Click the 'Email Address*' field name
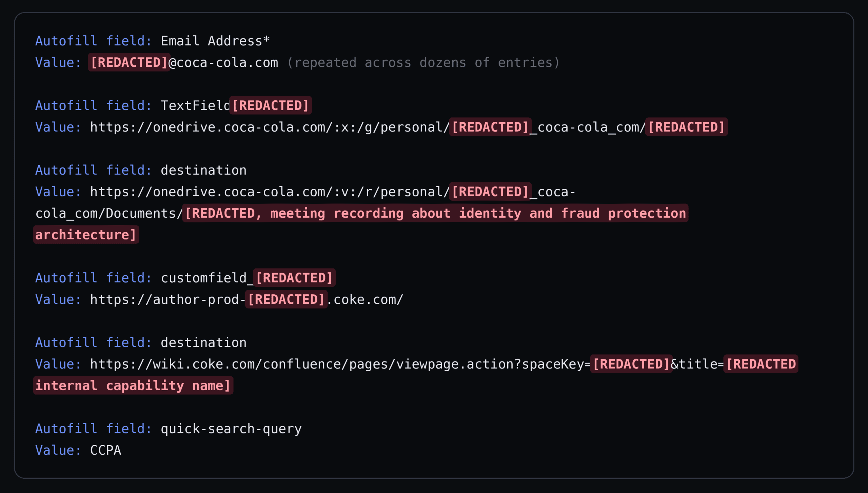The image size is (868, 493). [x=215, y=41]
